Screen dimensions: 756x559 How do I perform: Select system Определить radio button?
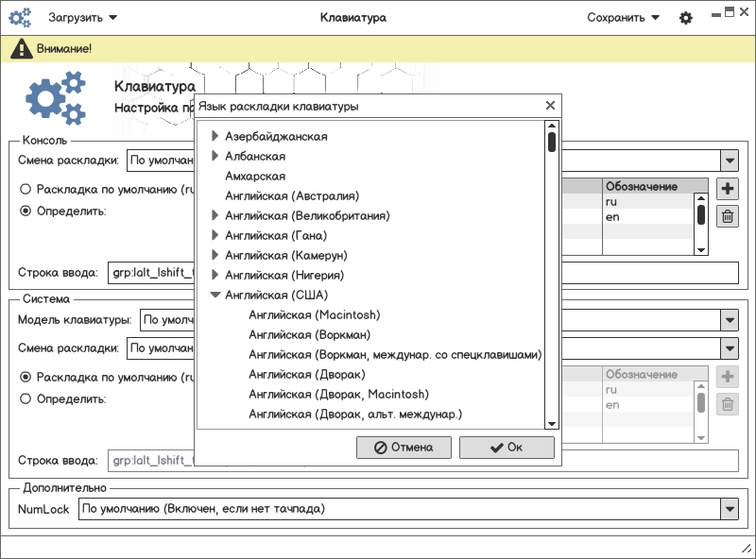(x=26, y=399)
